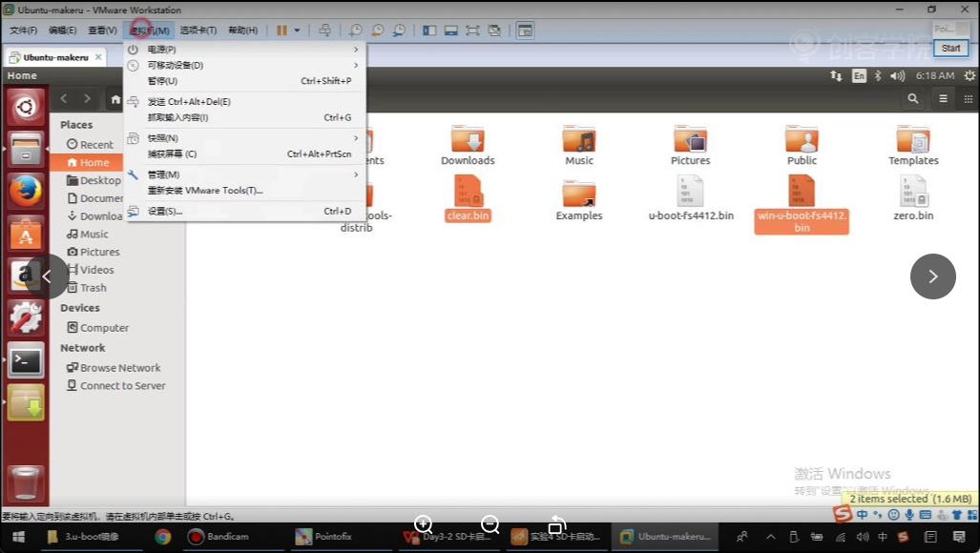The width and height of the screenshot is (980, 553).
Task: Click the pause virtual machine toolbar icon
Action: coord(281,30)
